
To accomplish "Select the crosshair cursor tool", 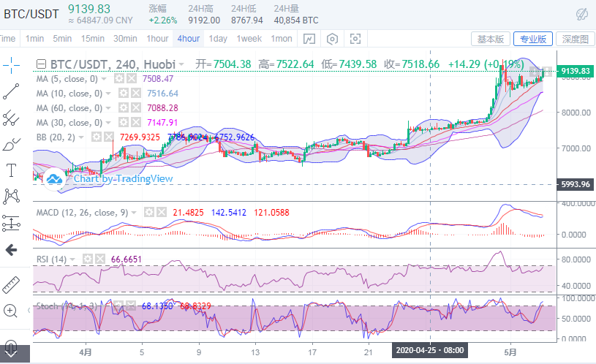I will coord(11,65).
